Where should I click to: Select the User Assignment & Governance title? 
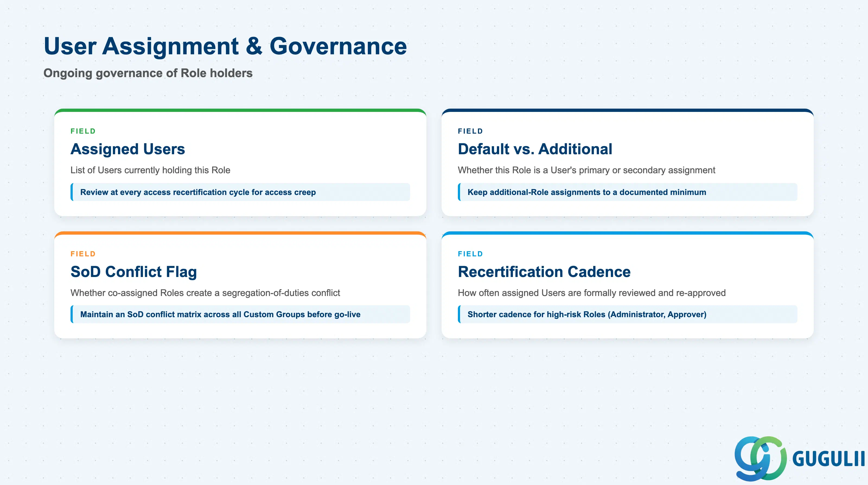[225, 46]
